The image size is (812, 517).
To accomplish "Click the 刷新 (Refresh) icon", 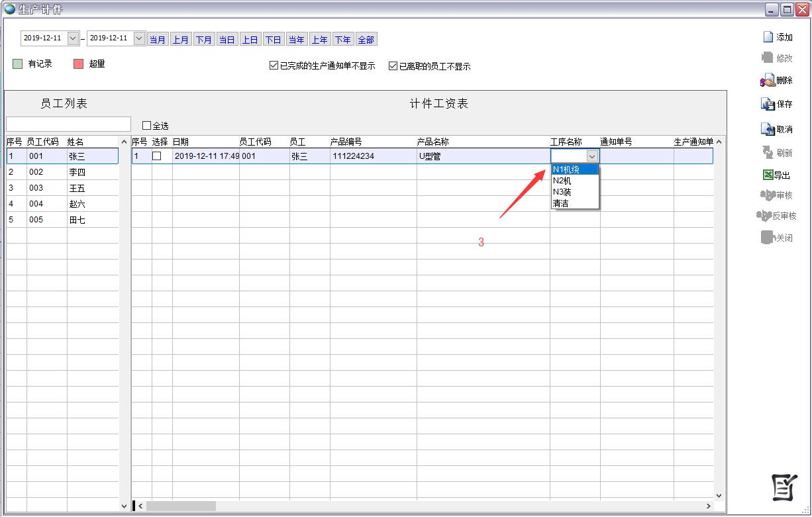I will [x=768, y=152].
